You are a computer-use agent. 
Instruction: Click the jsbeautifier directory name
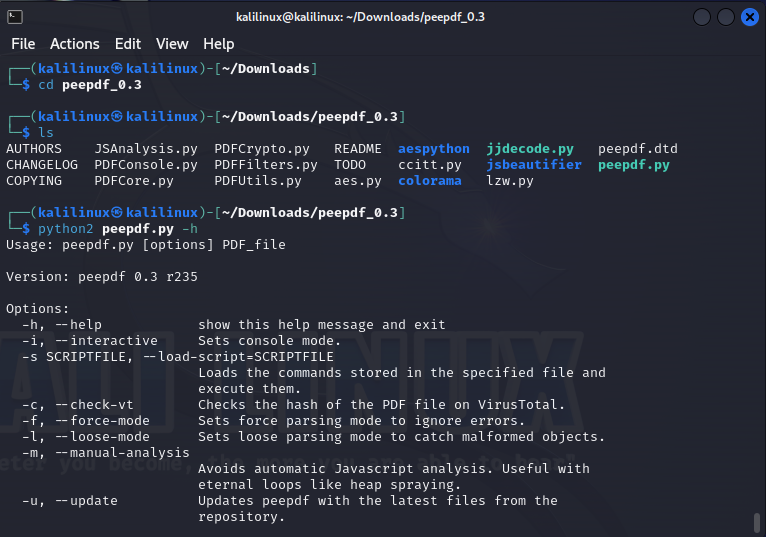534,165
